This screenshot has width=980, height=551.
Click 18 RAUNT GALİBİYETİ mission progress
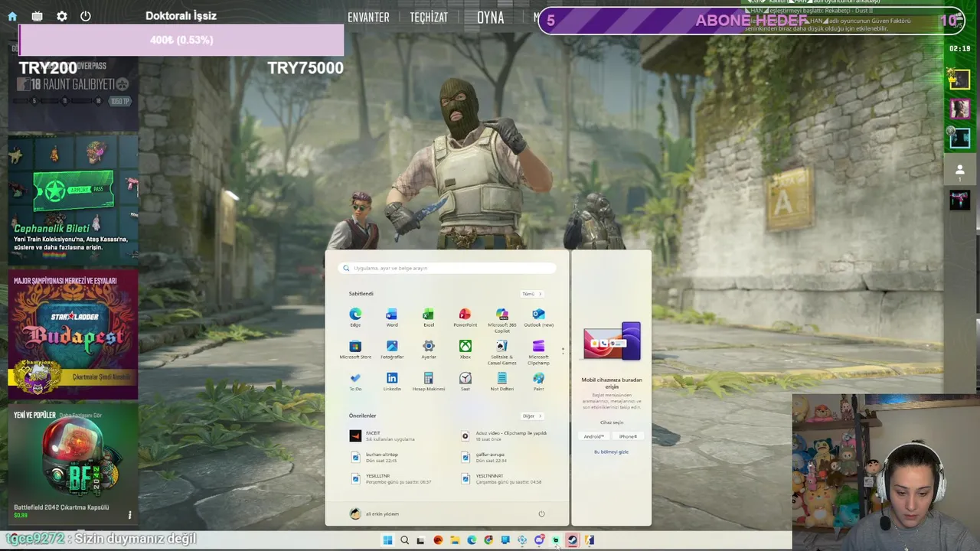73,84
